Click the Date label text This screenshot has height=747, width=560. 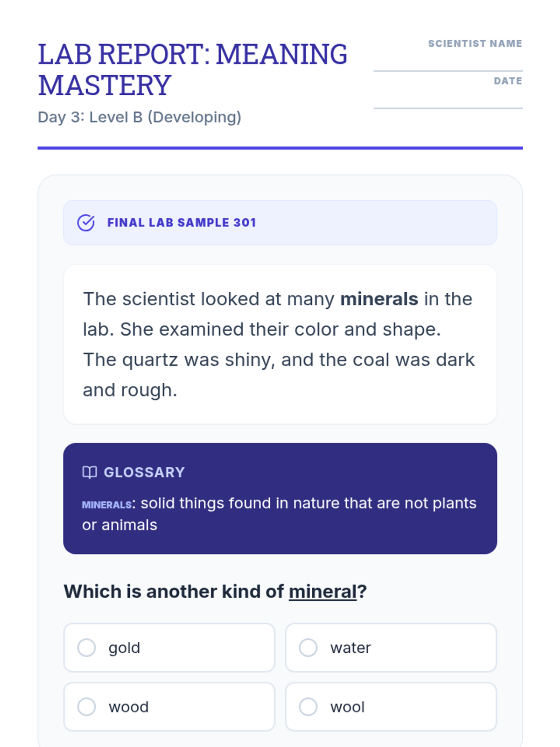(508, 81)
